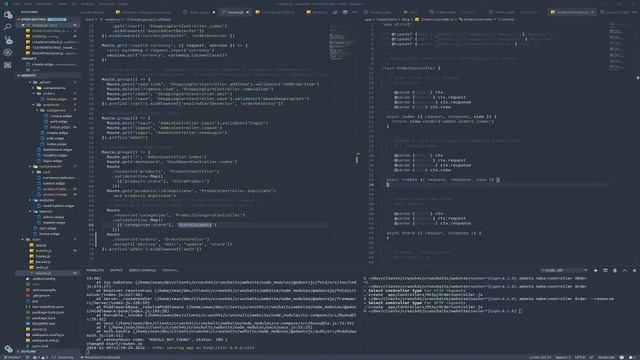Collapse the layouts folder
640x360 pixels.
coord(46,211)
